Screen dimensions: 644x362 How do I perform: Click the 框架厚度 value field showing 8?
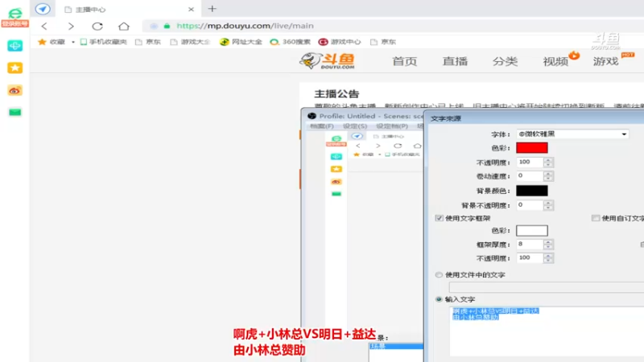click(x=530, y=245)
